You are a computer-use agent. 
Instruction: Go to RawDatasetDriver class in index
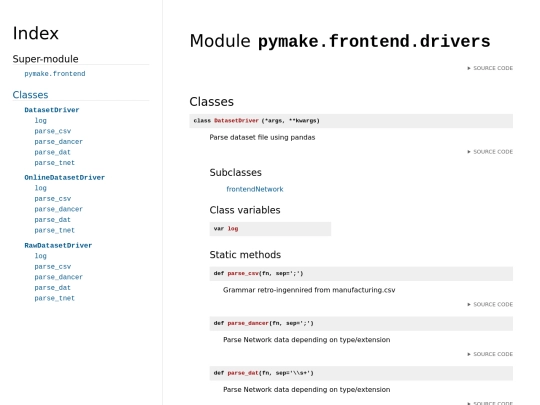tap(58, 246)
